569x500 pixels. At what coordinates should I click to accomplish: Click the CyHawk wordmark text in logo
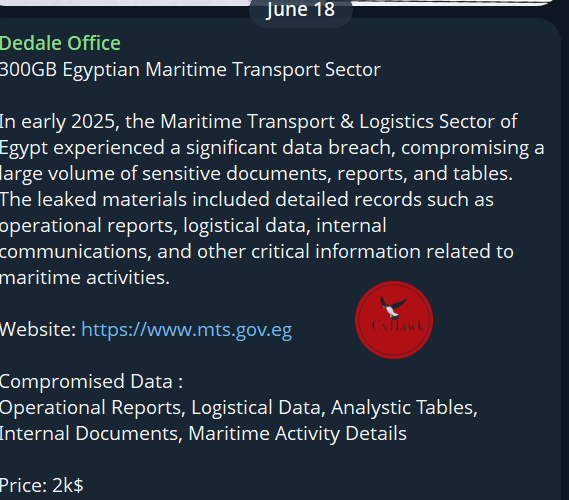pyautogui.click(x=398, y=326)
